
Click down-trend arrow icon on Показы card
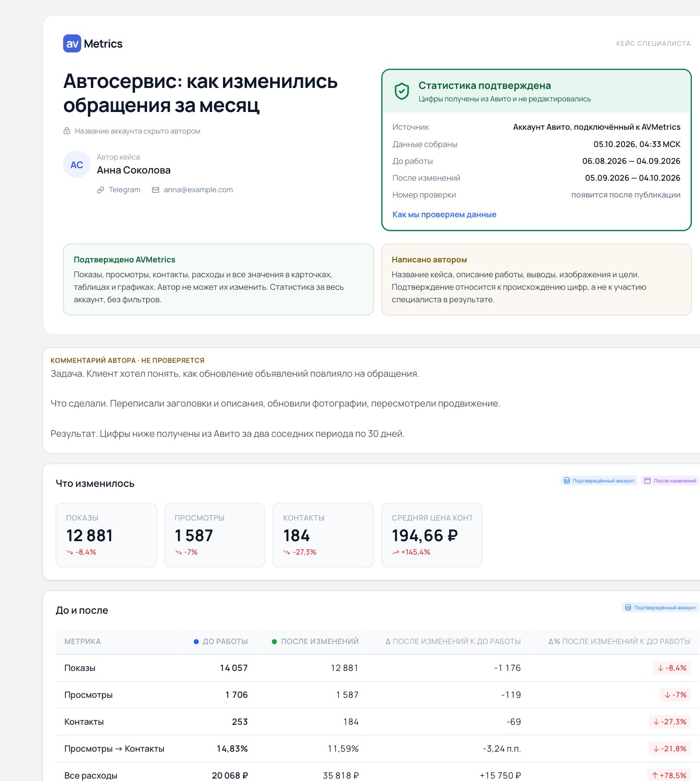(70, 552)
